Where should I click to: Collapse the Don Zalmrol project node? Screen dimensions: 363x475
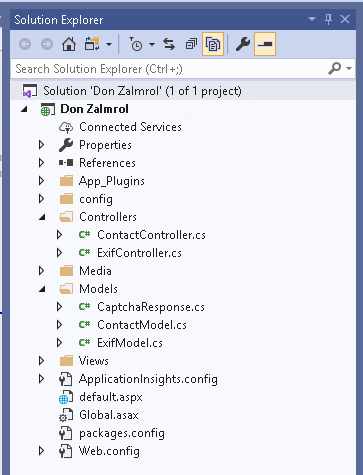point(24,109)
